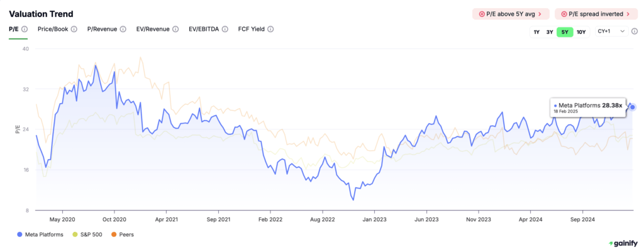Open the P/E spread inverted alert

tap(596, 14)
